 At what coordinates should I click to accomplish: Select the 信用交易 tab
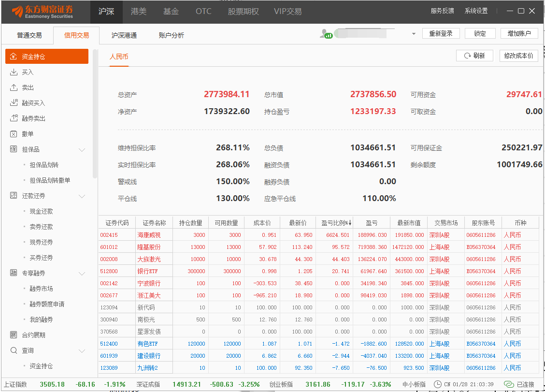pos(76,35)
